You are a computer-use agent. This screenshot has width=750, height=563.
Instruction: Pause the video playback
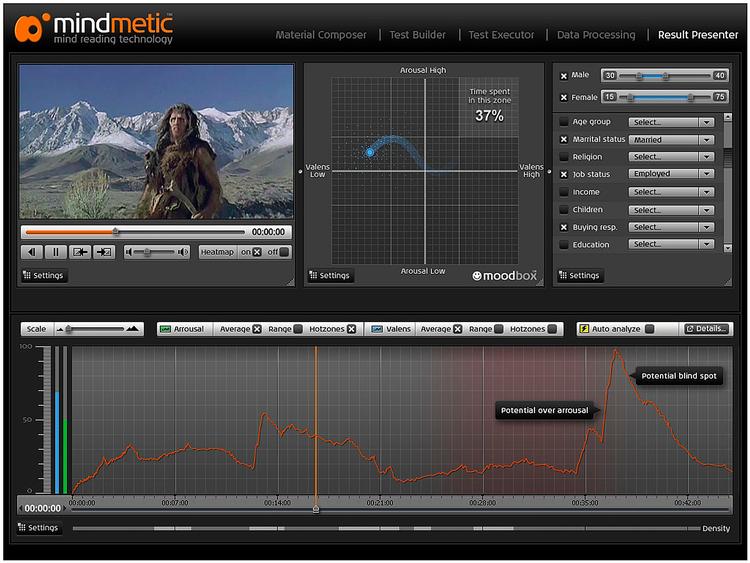coord(56,252)
